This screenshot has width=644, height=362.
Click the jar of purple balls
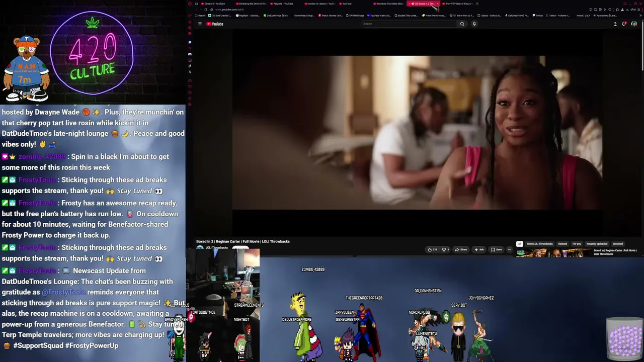tap(624, 338)
